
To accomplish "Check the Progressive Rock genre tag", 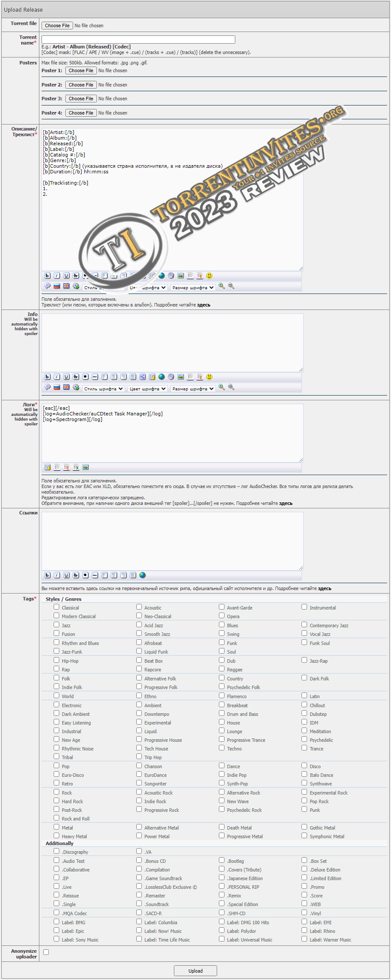I will point(139,809).
